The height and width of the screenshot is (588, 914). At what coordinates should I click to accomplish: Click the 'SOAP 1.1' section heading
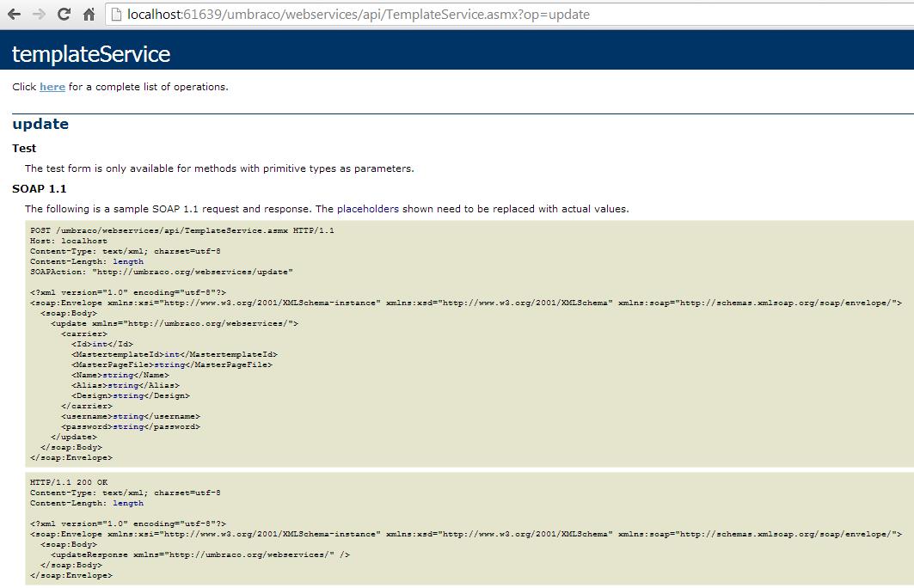[x=39, y=189]
